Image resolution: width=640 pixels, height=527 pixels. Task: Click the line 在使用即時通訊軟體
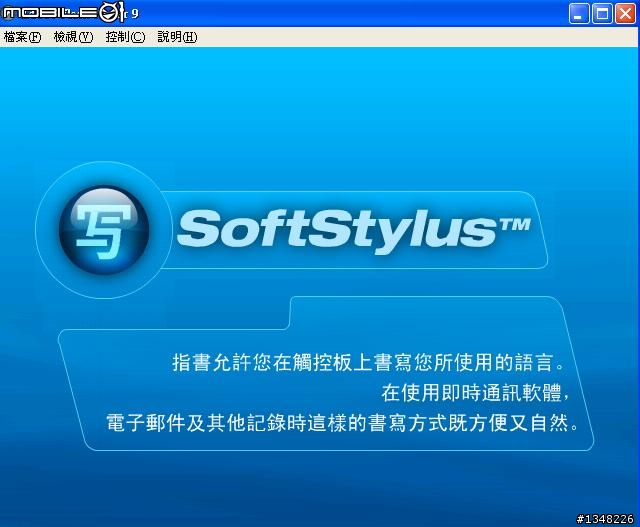click(x=475, y=393)
